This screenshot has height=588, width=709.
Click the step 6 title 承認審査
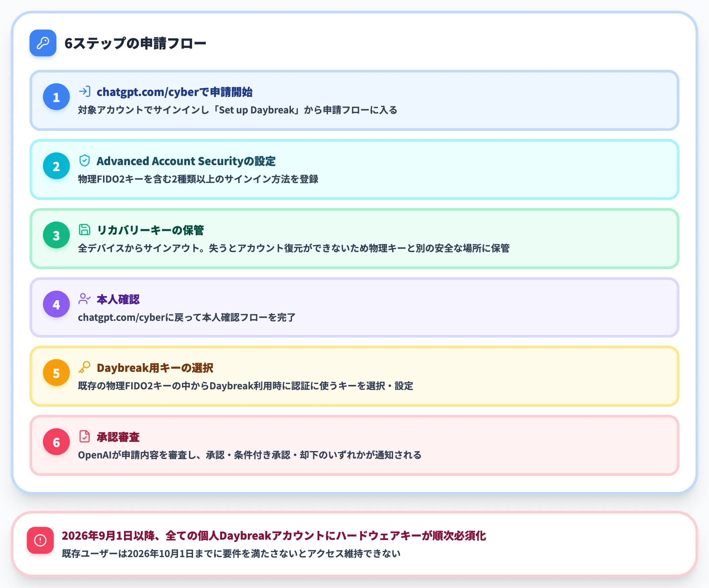(118, 437)
